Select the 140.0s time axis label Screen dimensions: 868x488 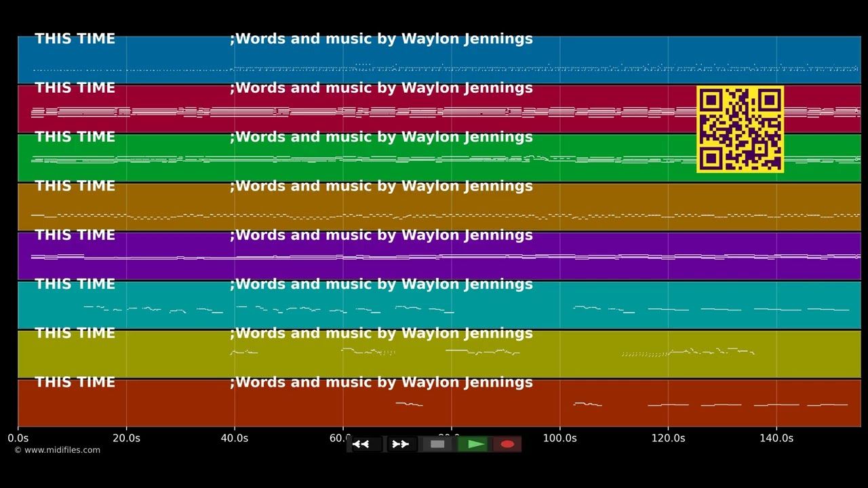click(776, 439)
